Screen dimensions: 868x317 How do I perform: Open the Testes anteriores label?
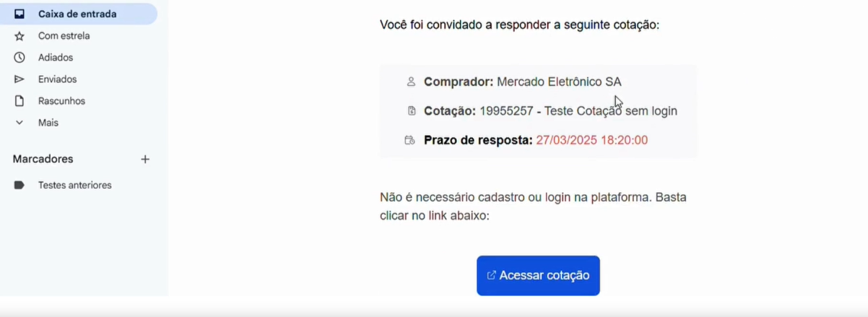pos(74,186)
